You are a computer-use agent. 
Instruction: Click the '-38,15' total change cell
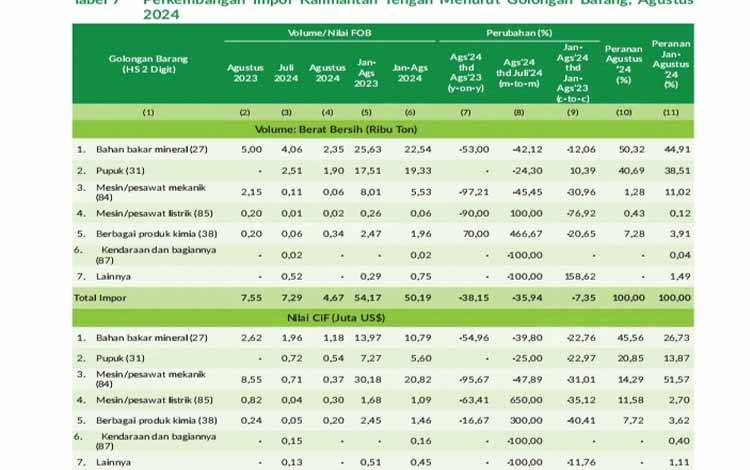pos(474,298)
